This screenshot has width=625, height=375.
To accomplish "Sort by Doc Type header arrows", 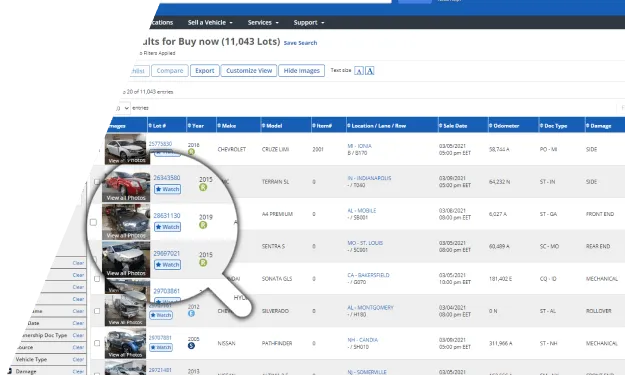I will (x=541, y=126).
